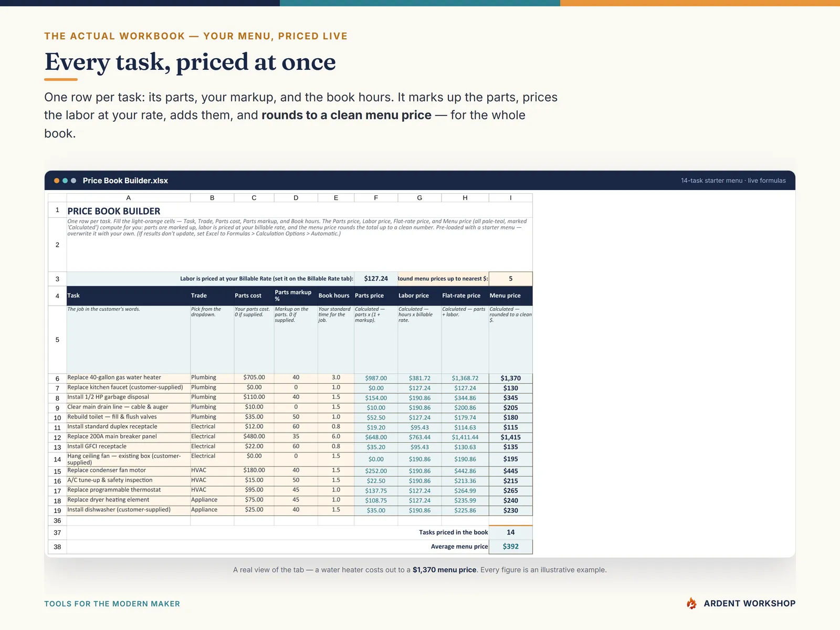
Task: Click the Tasks priced count 14 cell
Action: click(510, 532)
